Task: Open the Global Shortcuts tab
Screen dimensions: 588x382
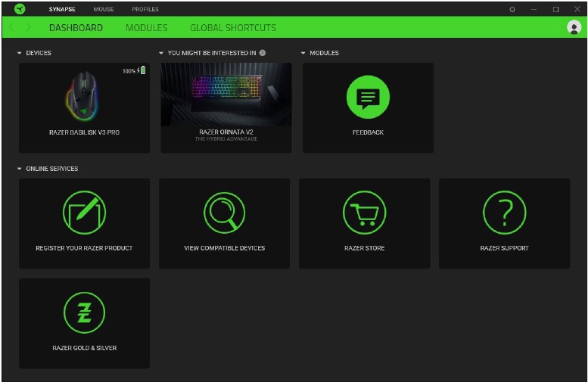Action: click(233, 28)
